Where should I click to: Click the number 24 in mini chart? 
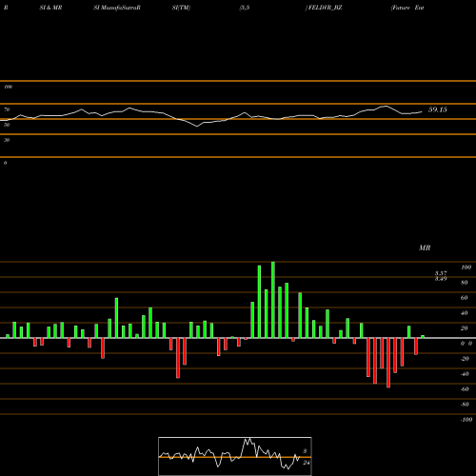[x=307, y=463]
